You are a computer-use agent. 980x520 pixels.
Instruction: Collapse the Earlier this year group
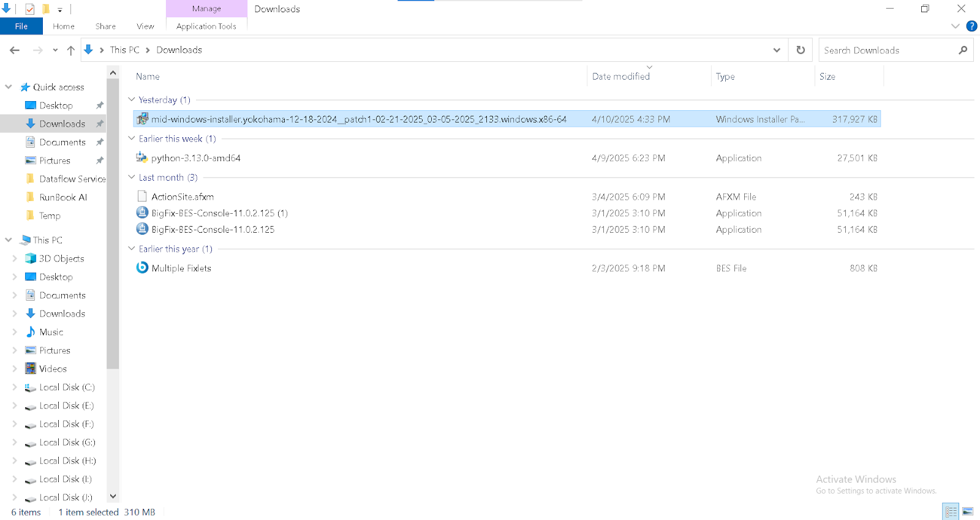pos(132,249)
